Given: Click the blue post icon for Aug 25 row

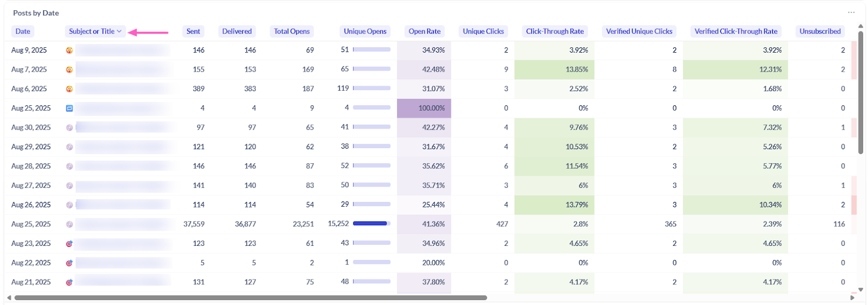Looking at the screenshot, I should (69, 109).
